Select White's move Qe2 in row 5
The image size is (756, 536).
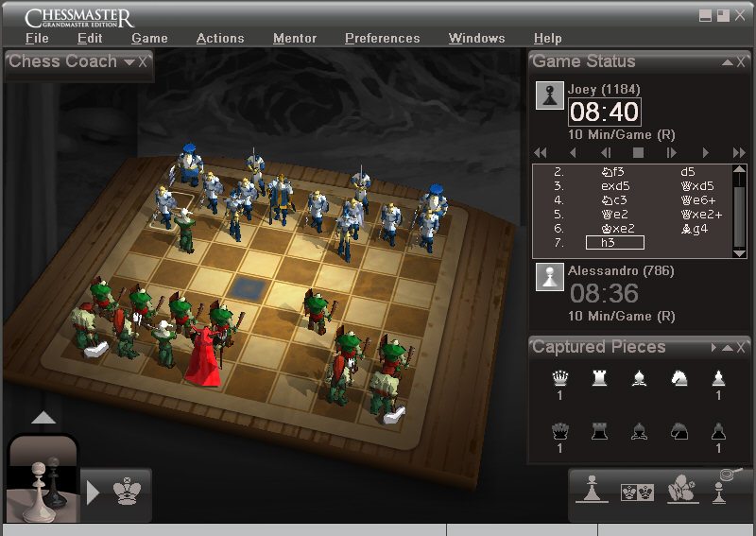[x=615, y=215]
